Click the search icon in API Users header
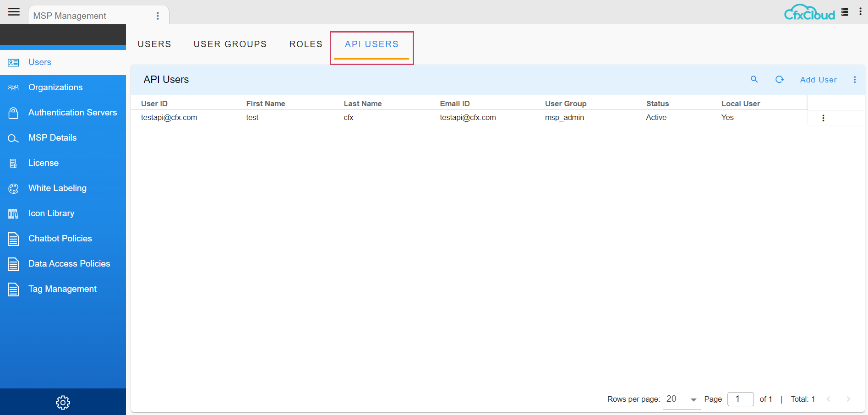868x415 pixels. (x=754, y=79)
